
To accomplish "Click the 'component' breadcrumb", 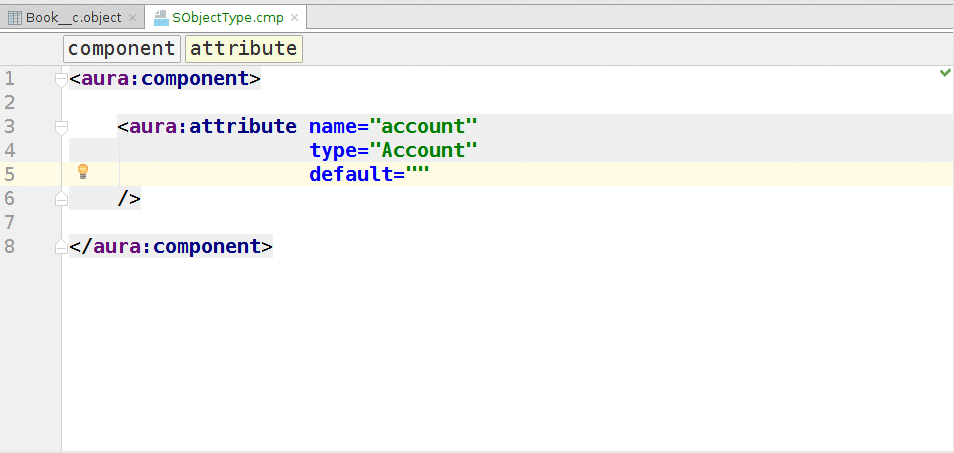I will point(121,48).
